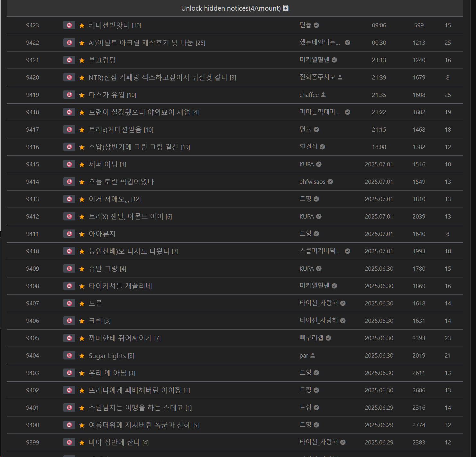The image size is (476, 457).
Task: Open post 우리 애 아님
Action: point(108,373)
